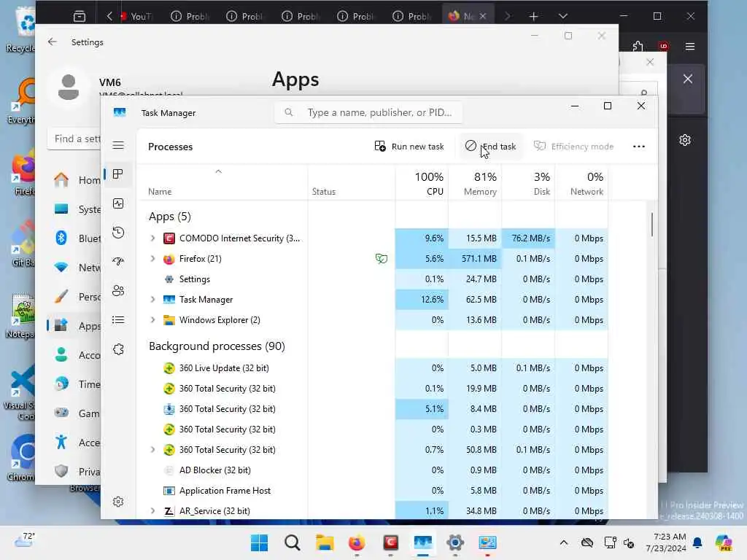Sort processes by Network column

click(x=581, y=183)
